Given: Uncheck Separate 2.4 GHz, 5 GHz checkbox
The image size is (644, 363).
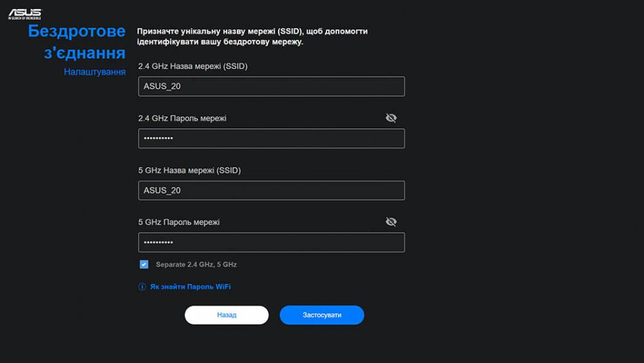Looking at the screenshot, I should [x=144, y=264].
